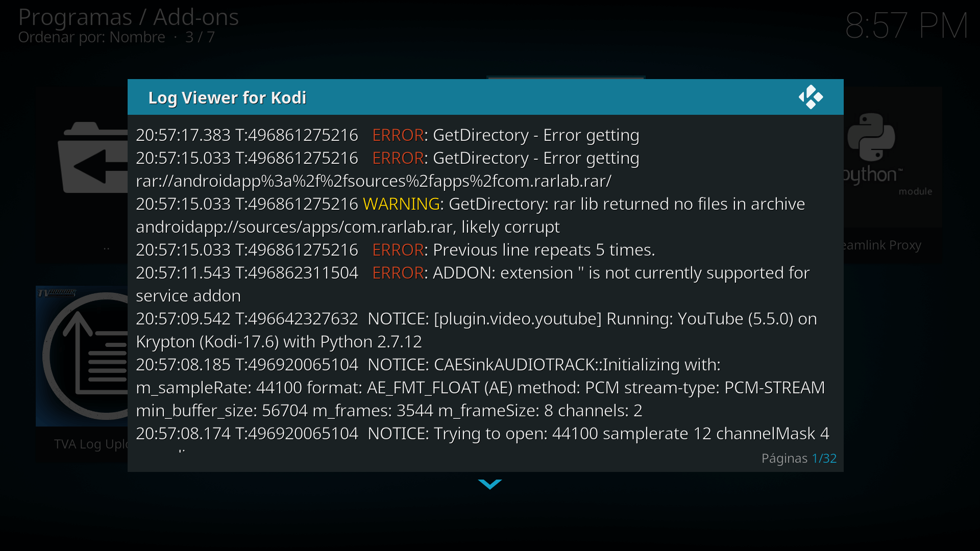Click the rar://androidapp path log line

point(373,181)
